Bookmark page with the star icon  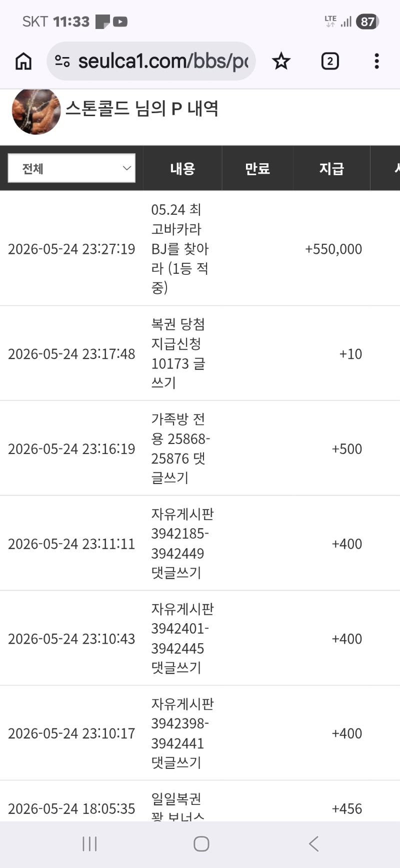tap(281, 62)
